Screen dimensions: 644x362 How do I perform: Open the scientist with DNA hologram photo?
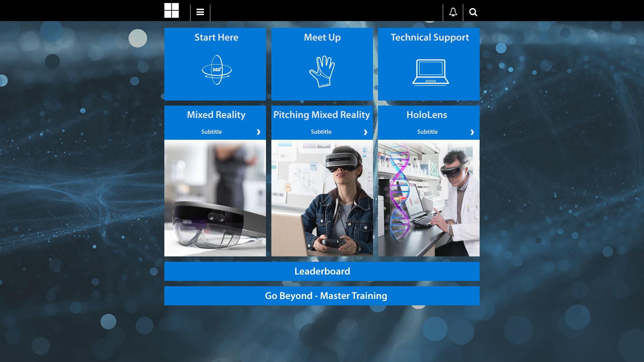429,198
